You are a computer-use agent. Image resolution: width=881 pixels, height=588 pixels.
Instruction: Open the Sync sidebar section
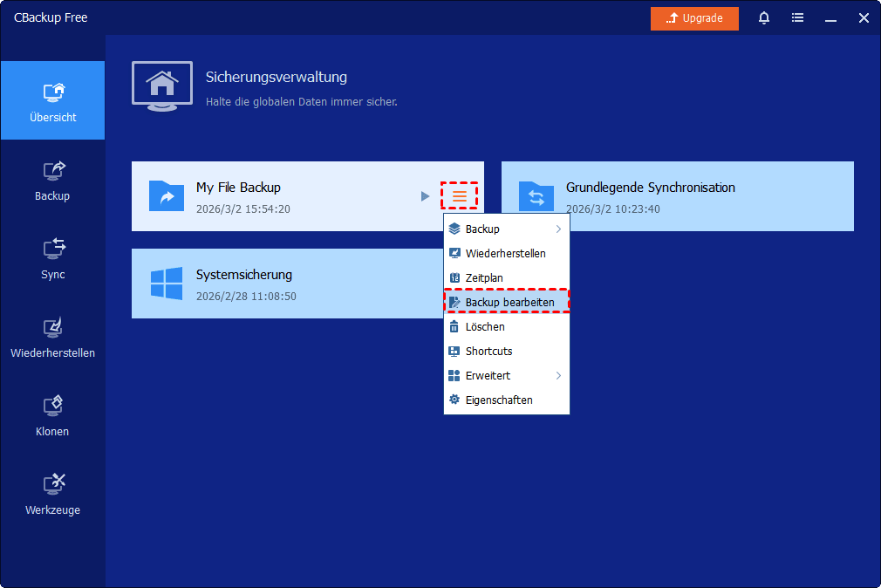(x=52, y=258)
